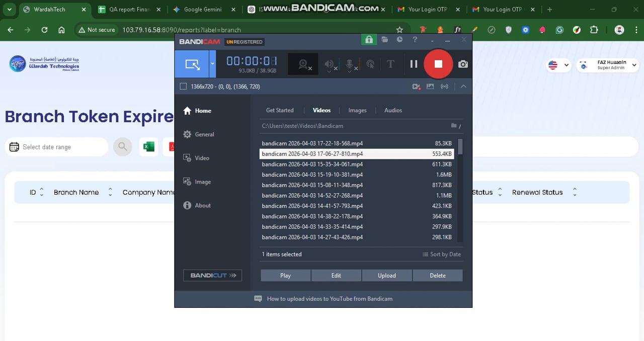Open Image settings in Bandicam sidebar
Viewport: 644px width, 341px height.
[197, 182]
